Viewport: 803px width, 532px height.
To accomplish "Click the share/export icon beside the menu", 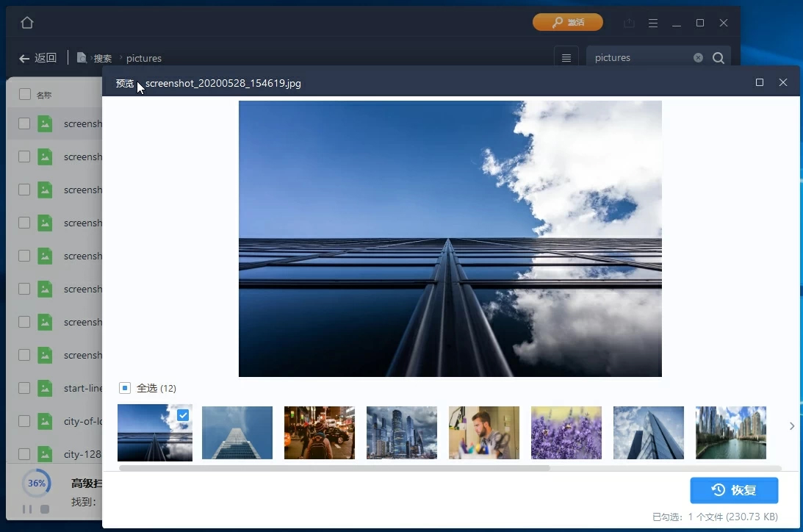I will 629,23.
